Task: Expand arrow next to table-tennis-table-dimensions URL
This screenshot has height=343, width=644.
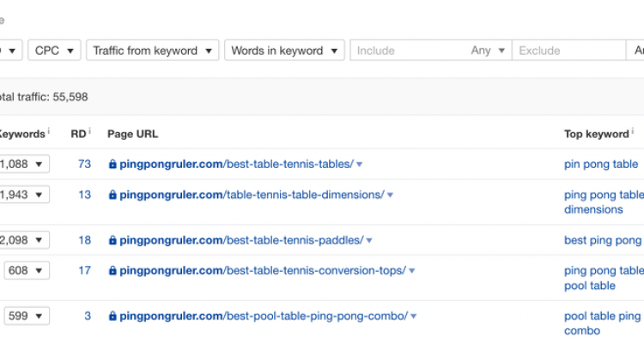Action: pos(390,195)
